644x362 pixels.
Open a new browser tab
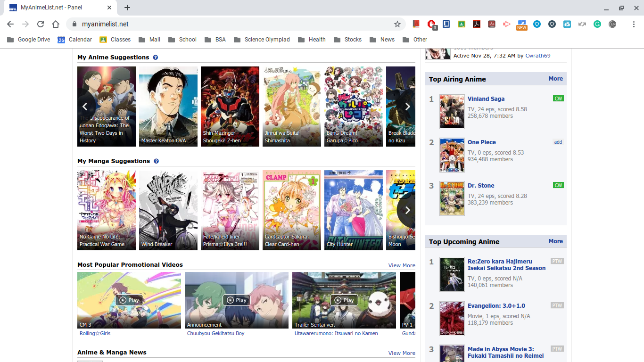coord(127,8)
